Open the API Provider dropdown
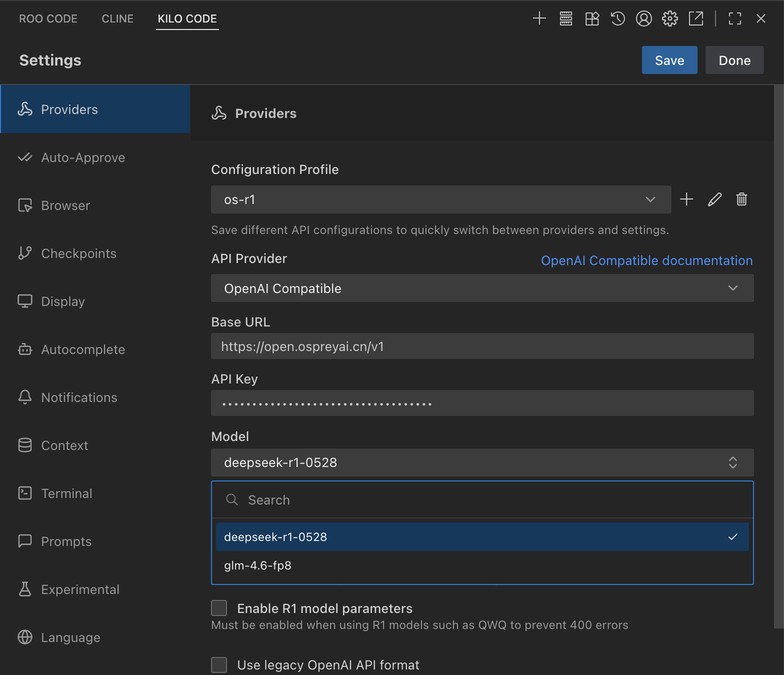Image resolution: width=784 pixels, height=675 pixels. click(482, 288)
